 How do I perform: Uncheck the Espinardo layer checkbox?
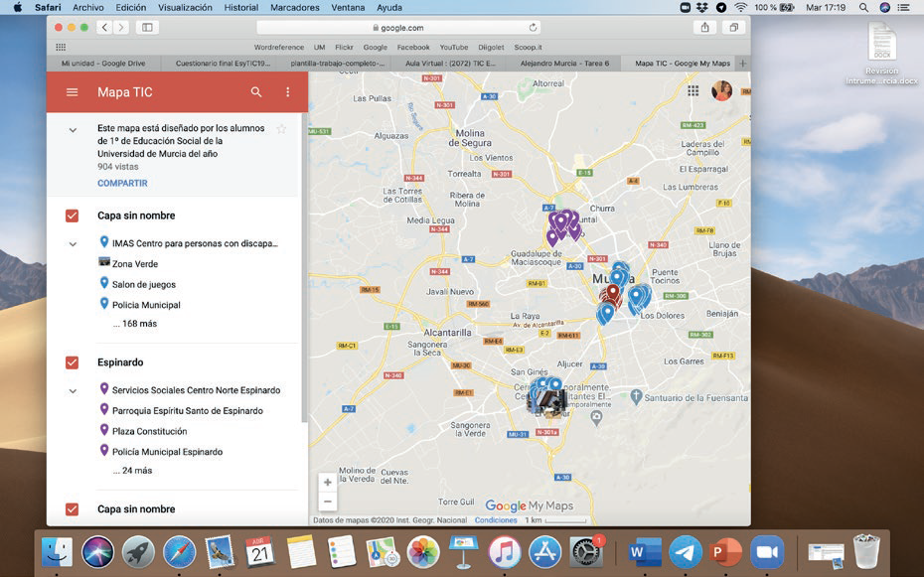point(72,362)
